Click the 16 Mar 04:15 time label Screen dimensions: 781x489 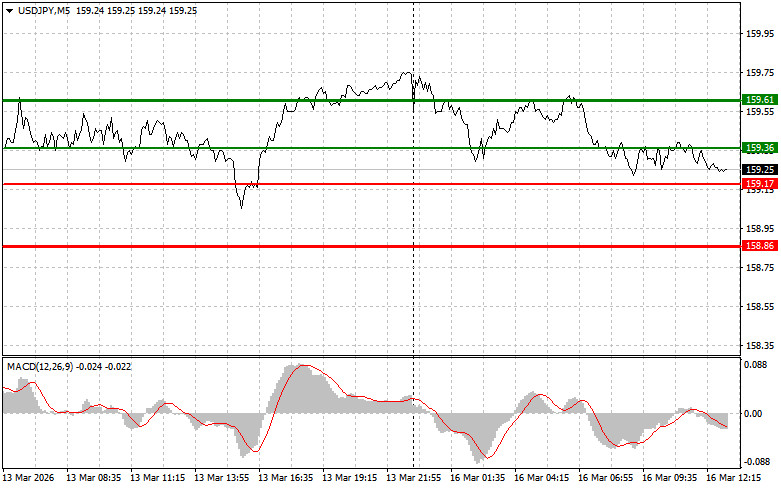click(x=541, y=478)
